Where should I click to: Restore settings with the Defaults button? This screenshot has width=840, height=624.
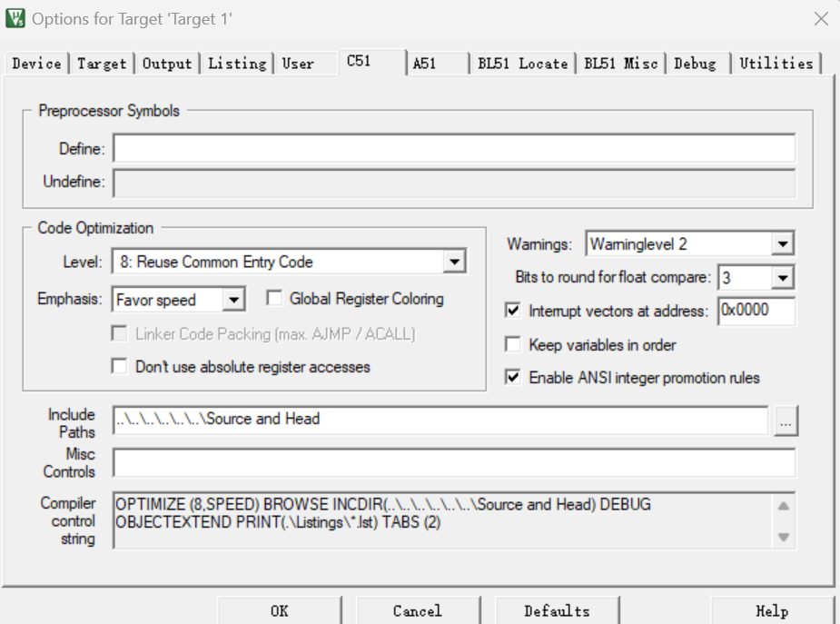click(557, 610)
